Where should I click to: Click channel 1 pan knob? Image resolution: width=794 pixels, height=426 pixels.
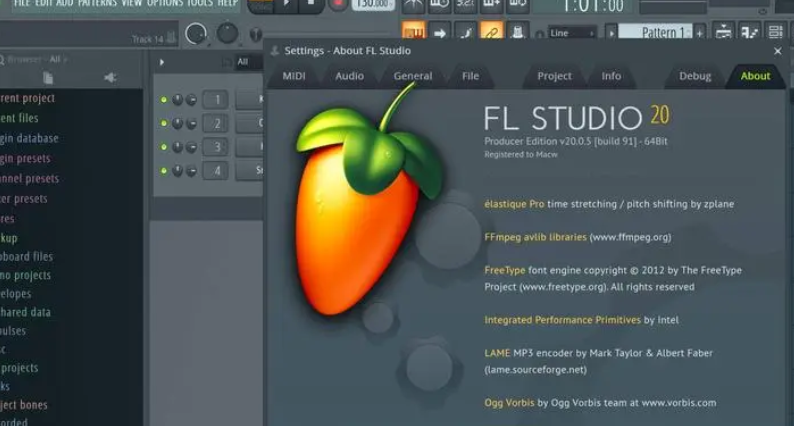177,100
